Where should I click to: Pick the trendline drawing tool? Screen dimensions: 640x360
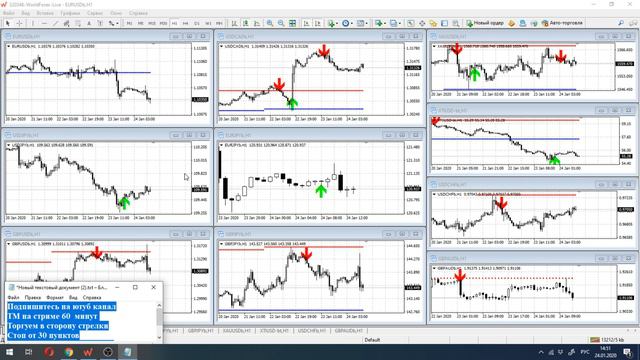tap(56, 23)
